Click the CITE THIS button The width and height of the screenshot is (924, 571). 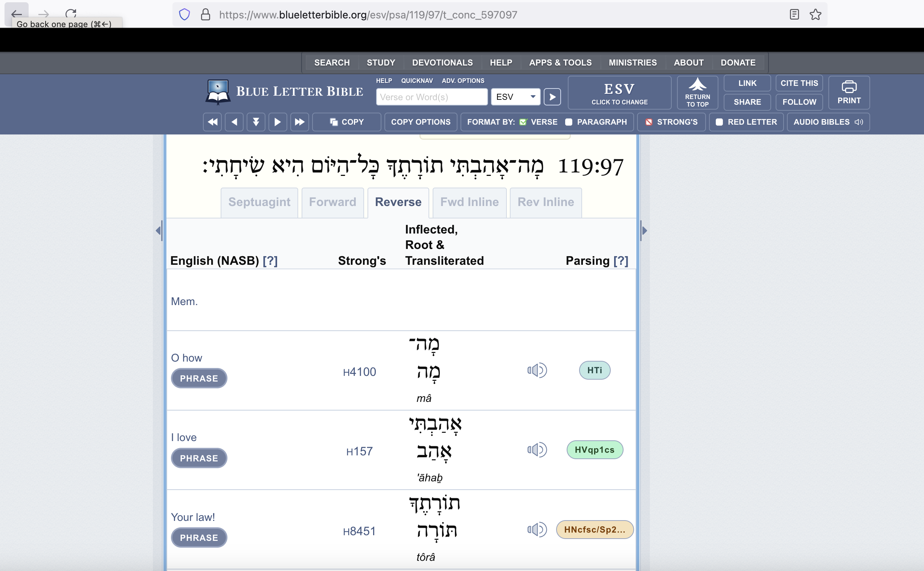(x=799, y=83)
